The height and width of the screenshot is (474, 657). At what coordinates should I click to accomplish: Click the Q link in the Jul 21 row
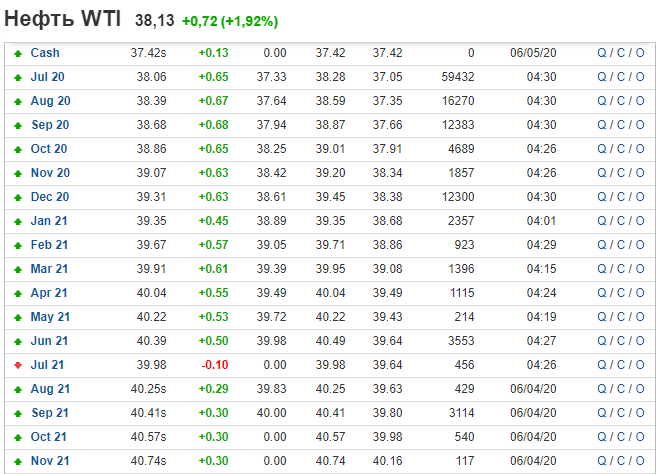pos(602,365)
